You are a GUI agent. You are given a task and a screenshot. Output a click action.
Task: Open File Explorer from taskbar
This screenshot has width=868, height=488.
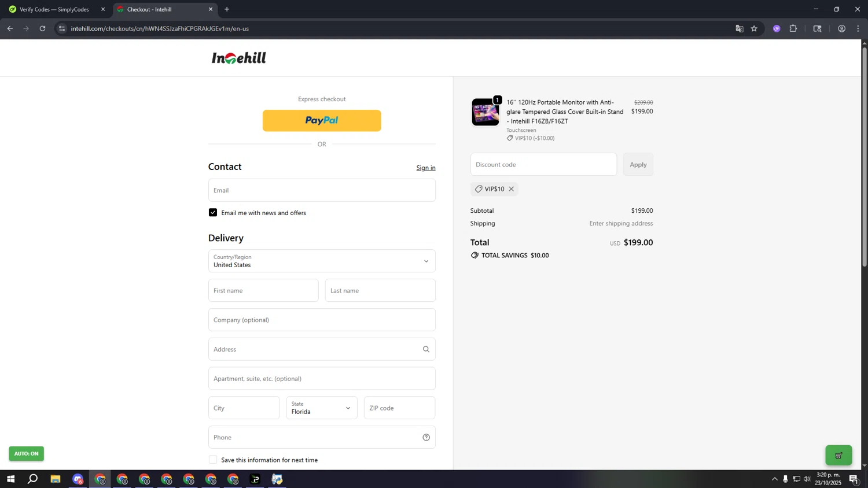56,479
